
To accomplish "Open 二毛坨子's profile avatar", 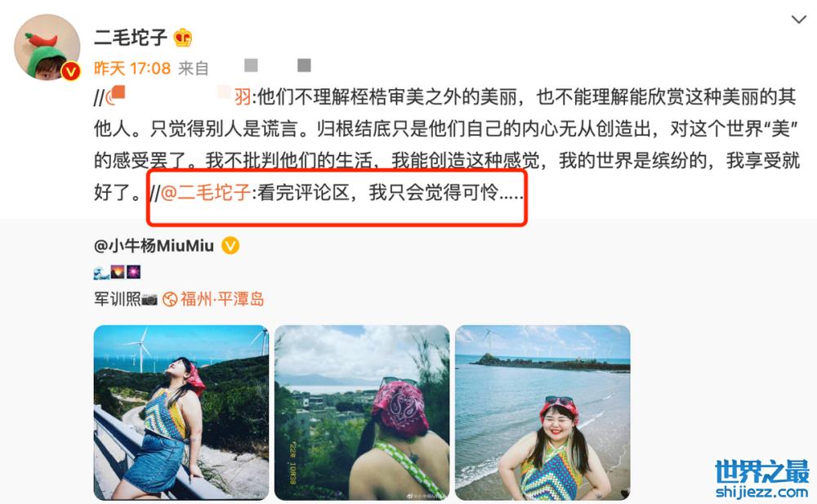I will click(x=47, y=47).
